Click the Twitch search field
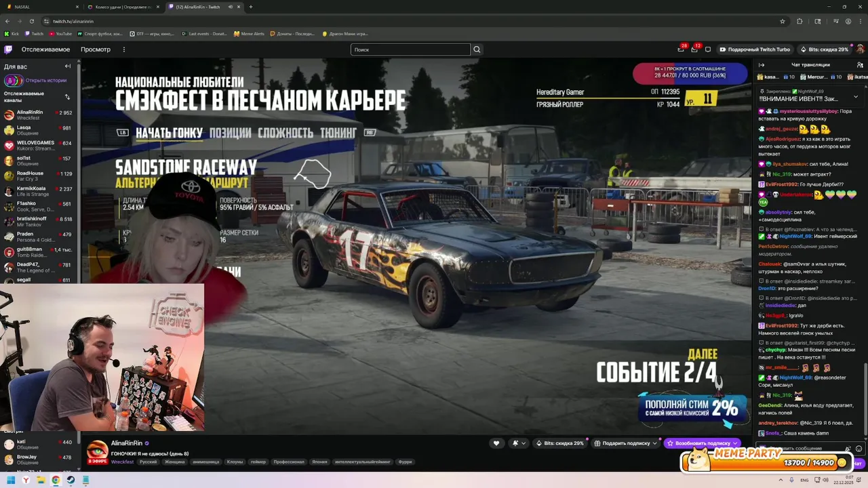 [x=410, y=49]
